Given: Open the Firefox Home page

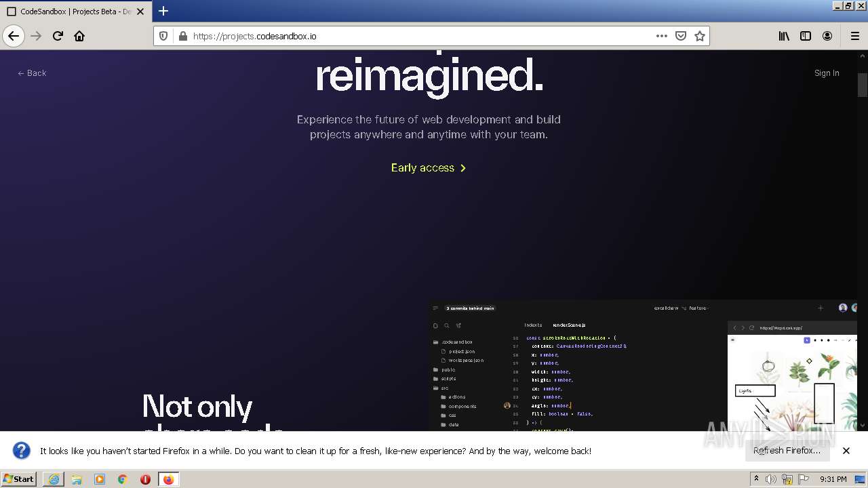Looking at the screenshot, I should point(79,36).
